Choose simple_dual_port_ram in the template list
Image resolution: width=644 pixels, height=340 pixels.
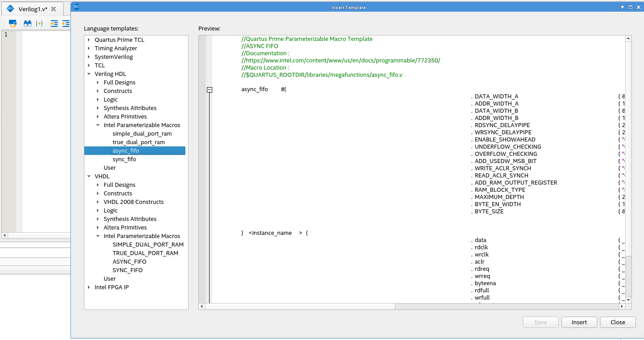pos(142,134)
